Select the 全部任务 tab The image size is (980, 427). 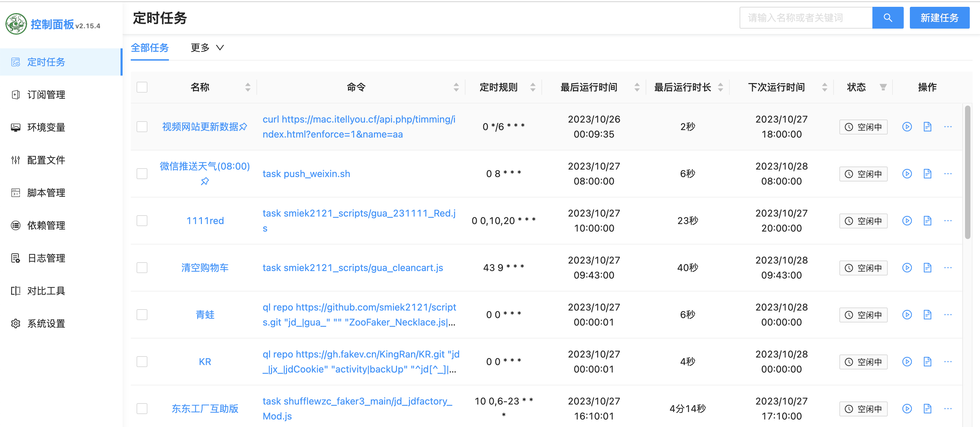pyautogui.click(x=149, y=48)
